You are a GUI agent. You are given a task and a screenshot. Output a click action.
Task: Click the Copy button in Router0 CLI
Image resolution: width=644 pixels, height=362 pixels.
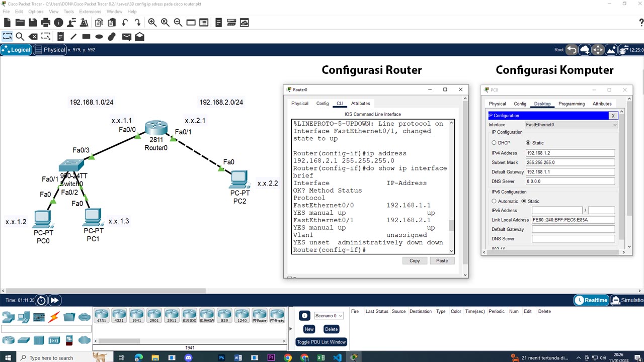(x=415, y=260)
